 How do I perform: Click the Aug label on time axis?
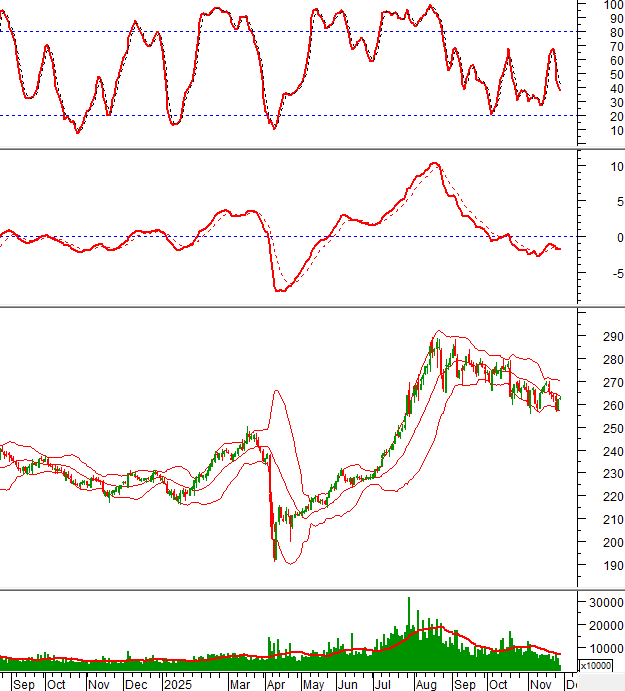(424, 684)
